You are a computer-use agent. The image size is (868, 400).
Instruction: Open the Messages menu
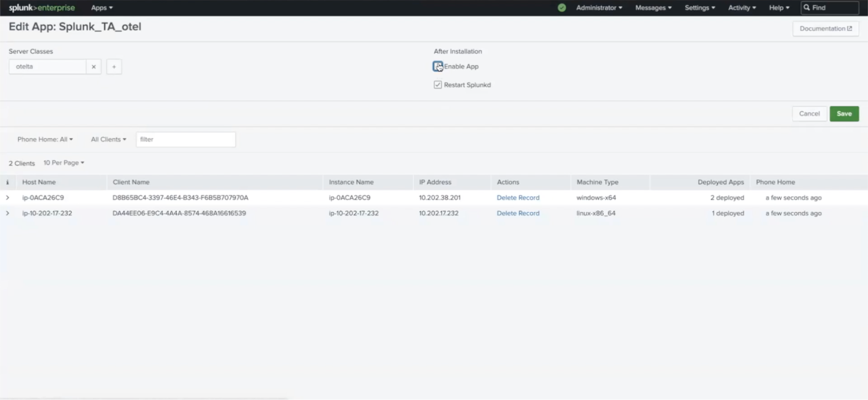tap(653, 8)
